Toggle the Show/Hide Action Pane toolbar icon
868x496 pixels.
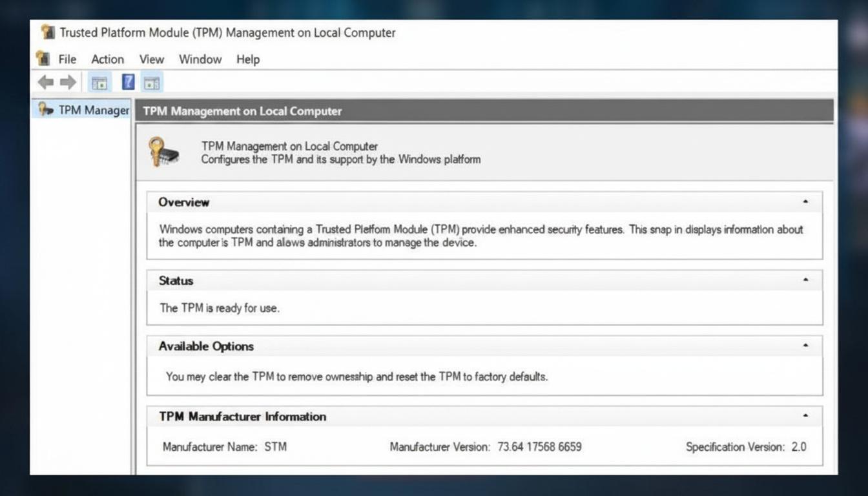pyautogui.click(x=152, y=82)
